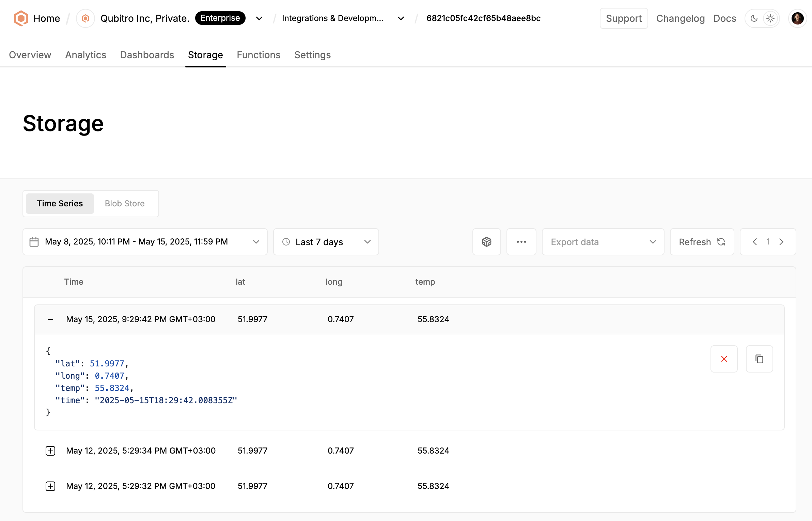Go to previous page arrow
812x521 pixels.
coord(755,242)
